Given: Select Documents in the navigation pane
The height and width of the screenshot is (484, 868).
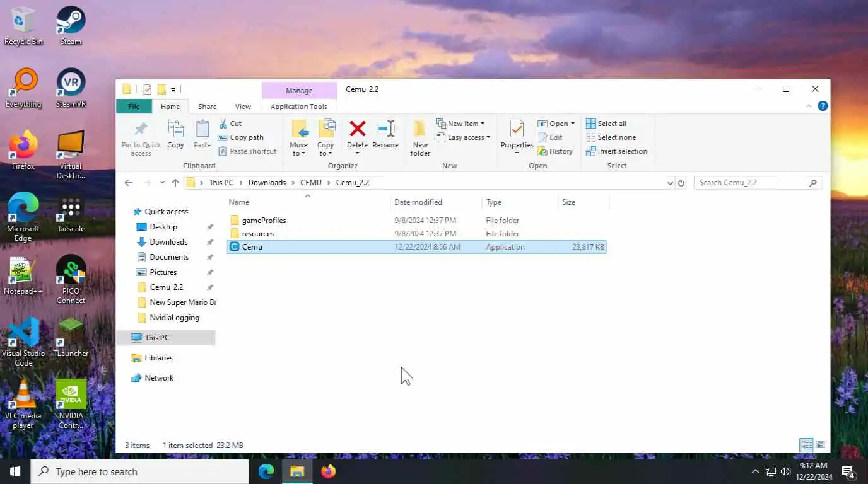Looking at the screenshot, I should [x=169, y=257].
